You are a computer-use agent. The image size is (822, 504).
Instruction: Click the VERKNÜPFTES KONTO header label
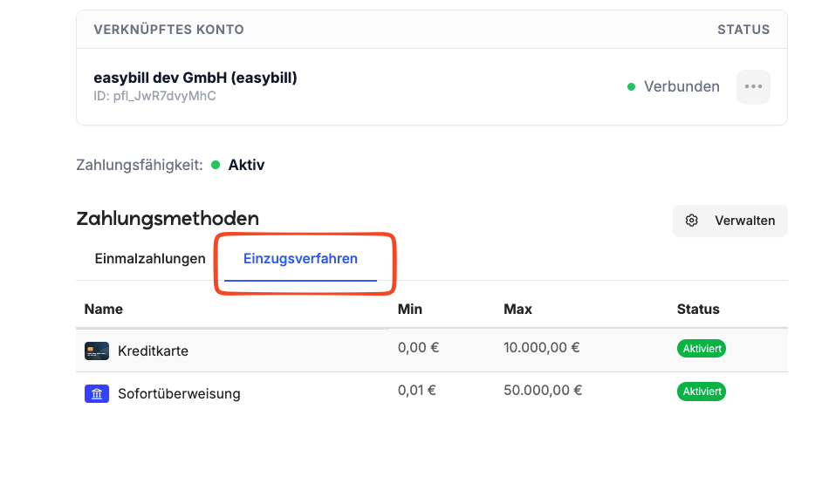coord(168,30)
